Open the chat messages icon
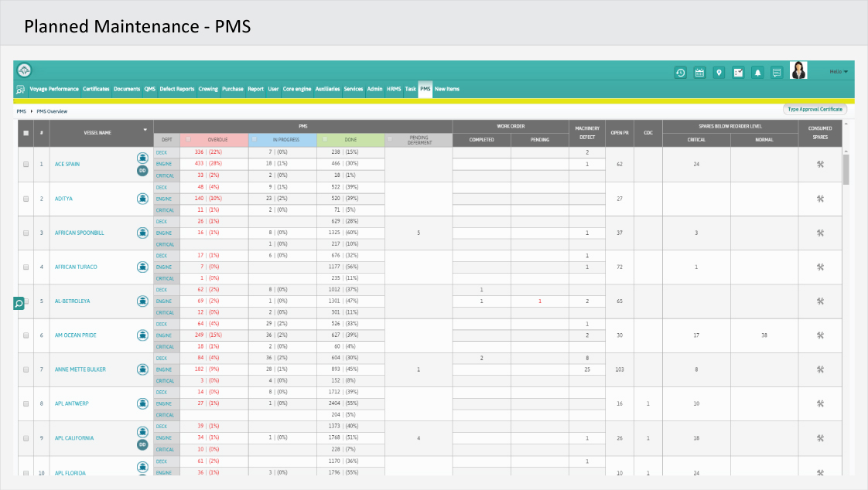868x490 pixels. (777, 73)
